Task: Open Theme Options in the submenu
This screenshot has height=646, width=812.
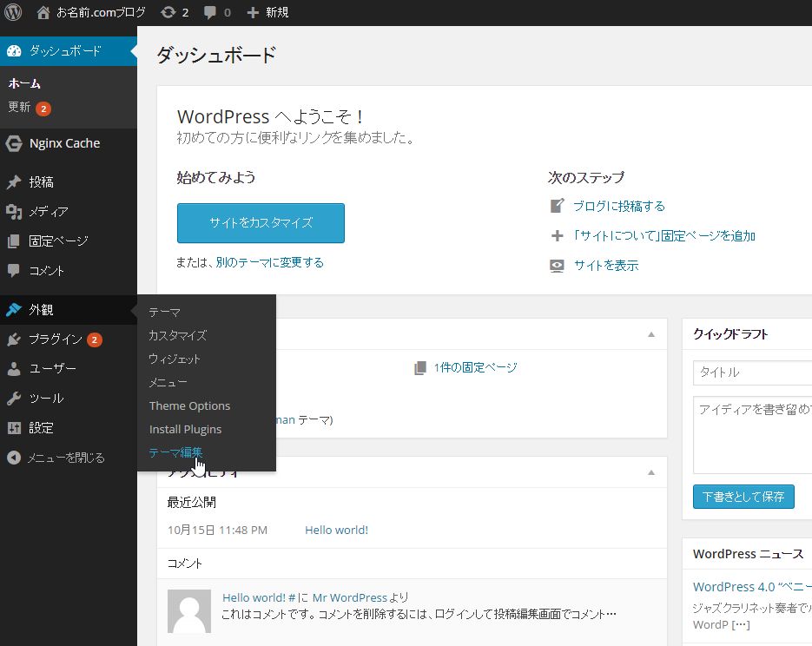Action: [x=189, y=405]
